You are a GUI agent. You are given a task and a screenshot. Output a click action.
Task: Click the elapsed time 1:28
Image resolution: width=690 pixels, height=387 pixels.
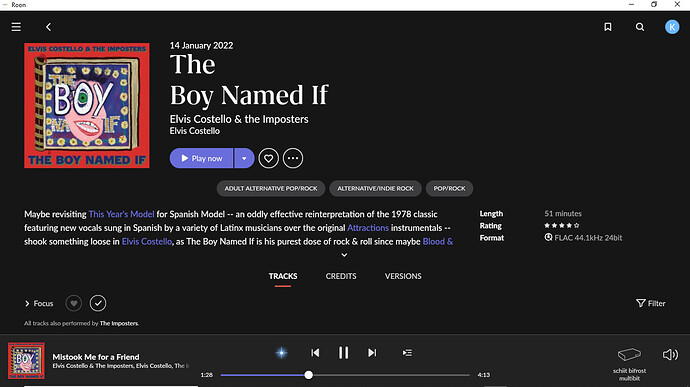click(206, 375)
